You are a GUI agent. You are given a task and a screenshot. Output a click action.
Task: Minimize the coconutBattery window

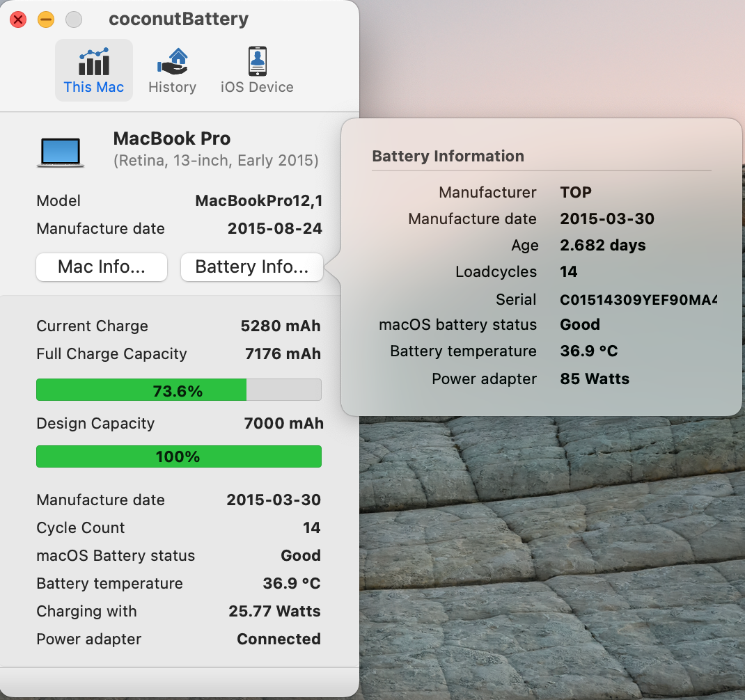click(x=46, y=19)
